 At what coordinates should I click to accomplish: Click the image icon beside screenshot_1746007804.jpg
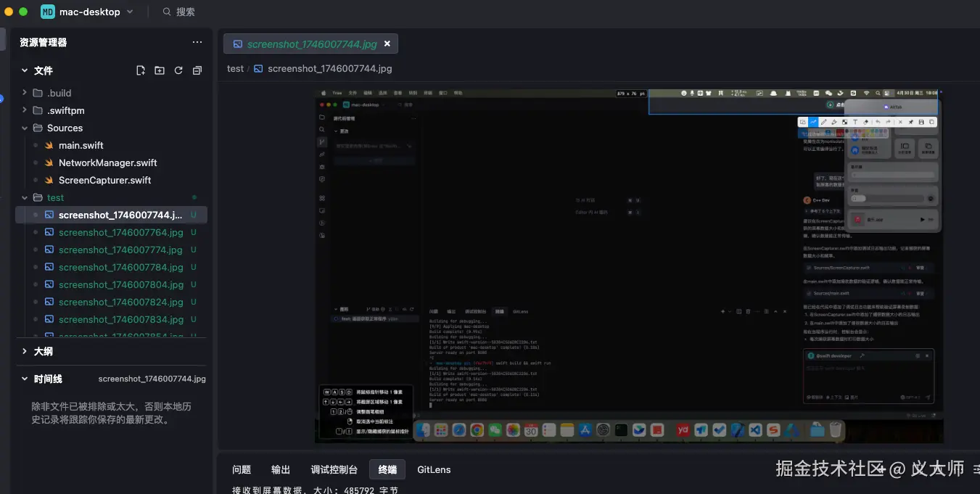click(49, 284)
